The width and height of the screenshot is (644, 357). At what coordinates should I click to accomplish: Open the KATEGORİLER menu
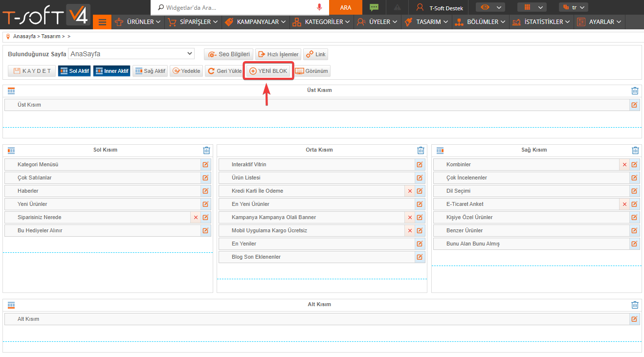[x=321, y=22]
